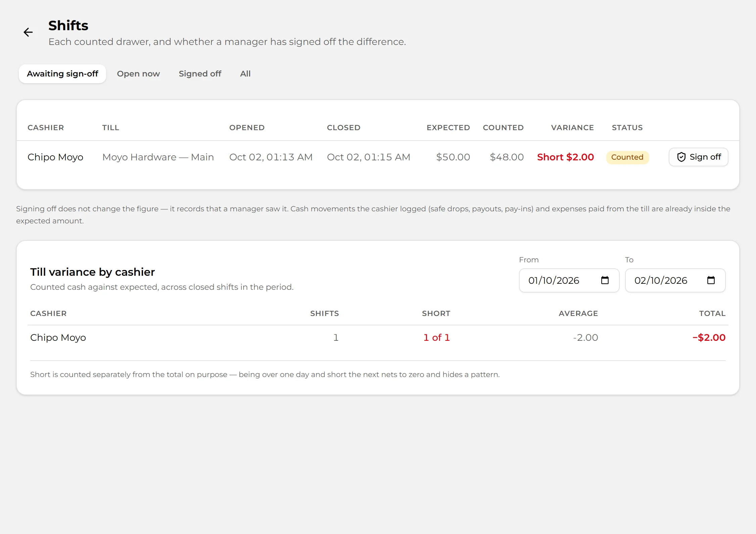Click Chipo Moyo in till variance table
The width and height of the screenshot is (756, 534).
(x=58, y=337)
